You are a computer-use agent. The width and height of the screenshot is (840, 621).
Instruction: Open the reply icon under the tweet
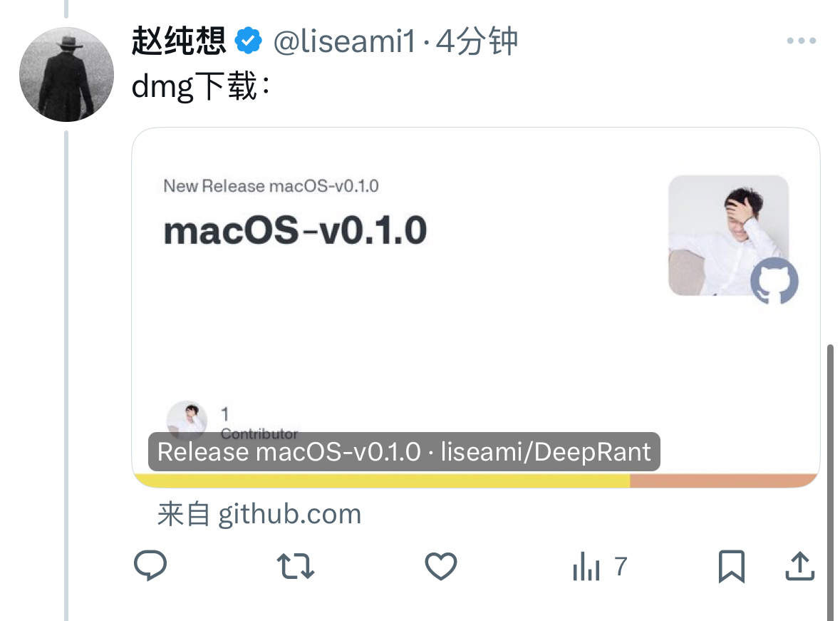click(x=150, y=565)
